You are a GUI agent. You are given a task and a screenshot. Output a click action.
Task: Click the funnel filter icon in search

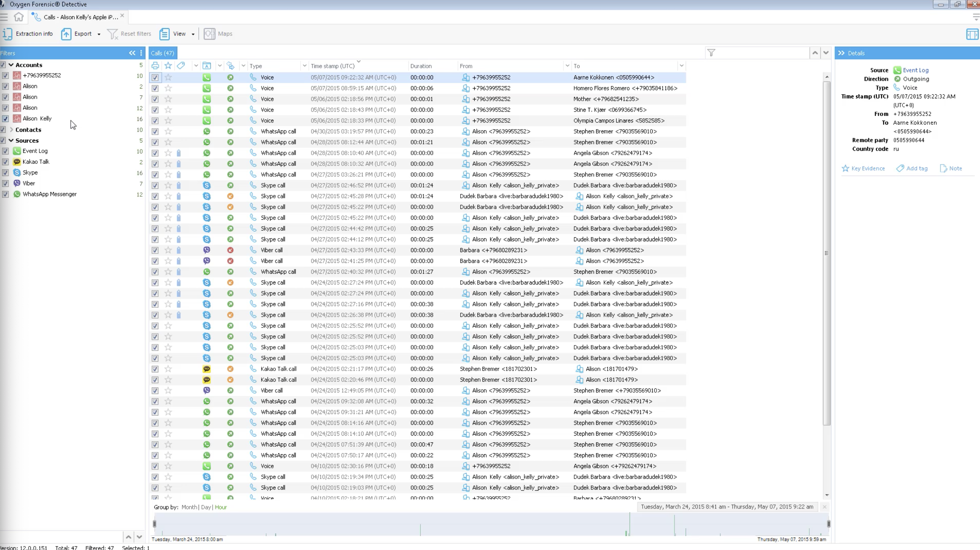711,53
